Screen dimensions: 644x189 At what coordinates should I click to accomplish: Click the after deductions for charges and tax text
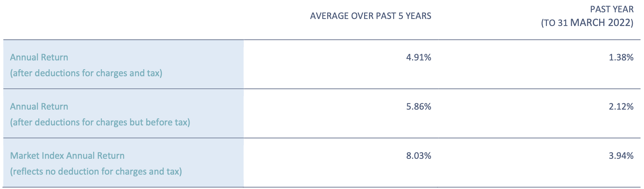86,73
